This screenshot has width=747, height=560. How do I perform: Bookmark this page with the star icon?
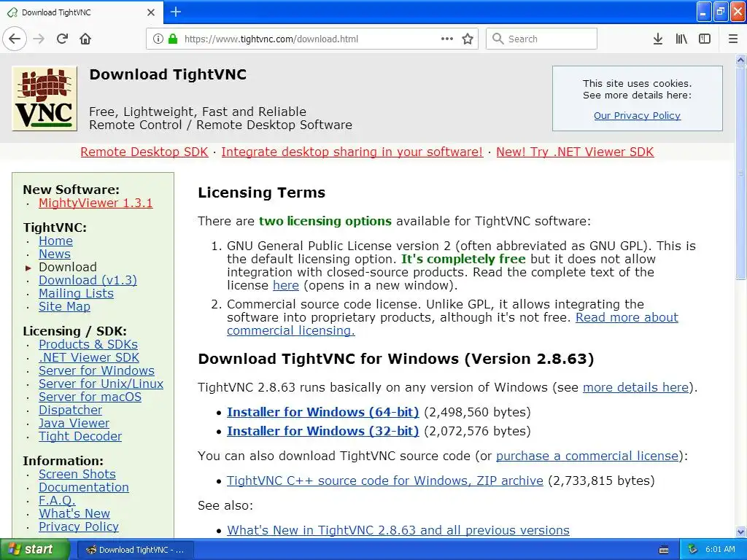[468, 39]
